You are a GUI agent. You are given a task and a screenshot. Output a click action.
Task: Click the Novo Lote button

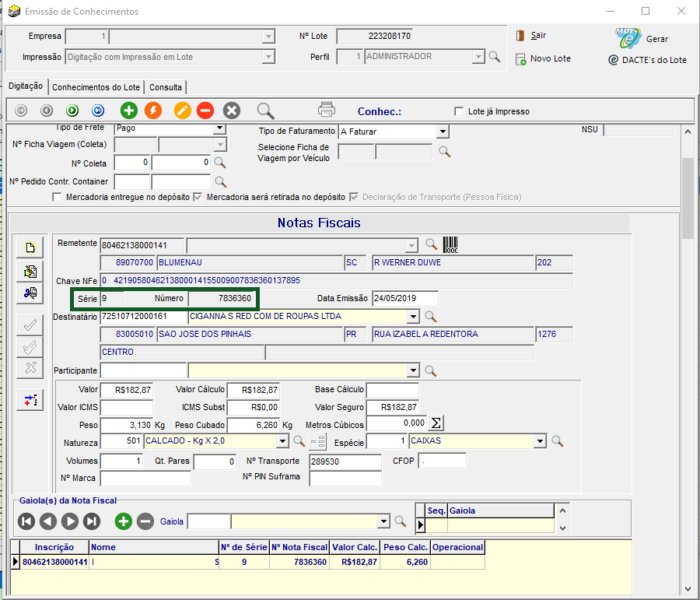point(543,58)
